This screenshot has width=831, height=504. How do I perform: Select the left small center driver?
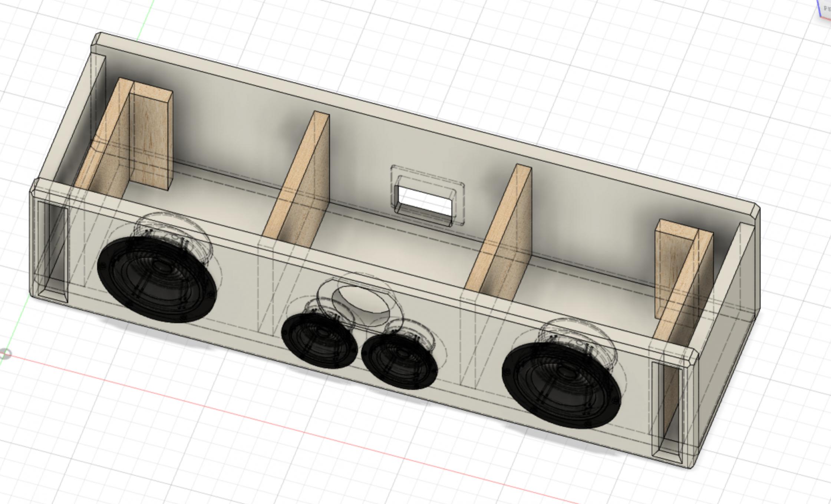[x=319, y=341]
